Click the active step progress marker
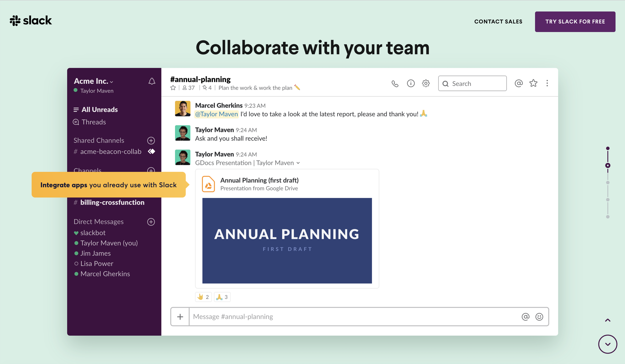 [608, 165]
